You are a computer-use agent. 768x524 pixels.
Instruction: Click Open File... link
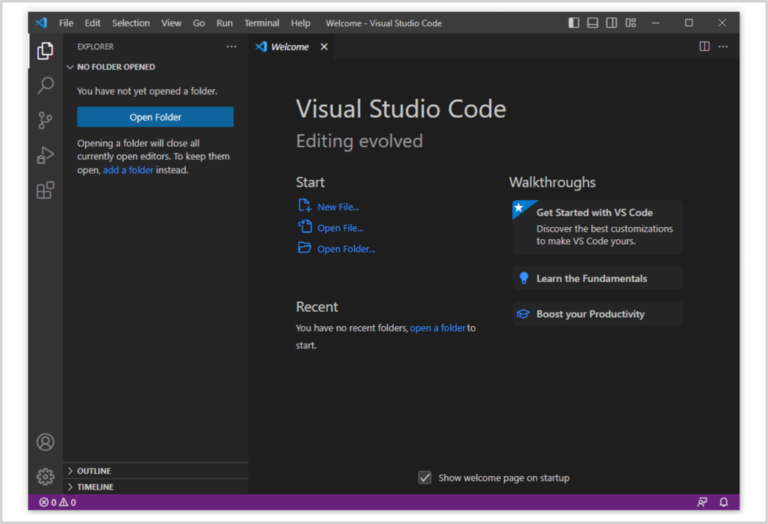[x=340, y=228]
